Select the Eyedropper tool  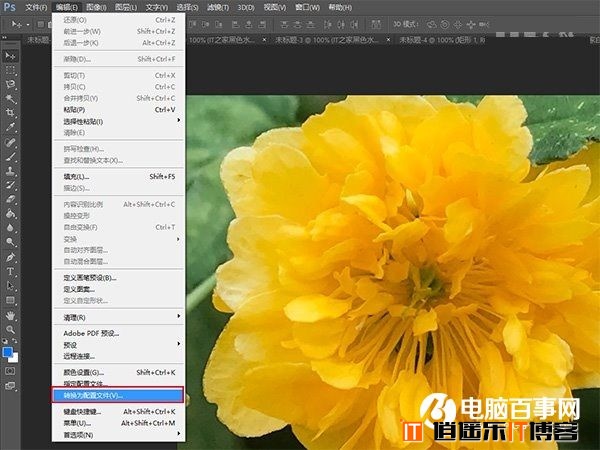[x=10, y=127]
